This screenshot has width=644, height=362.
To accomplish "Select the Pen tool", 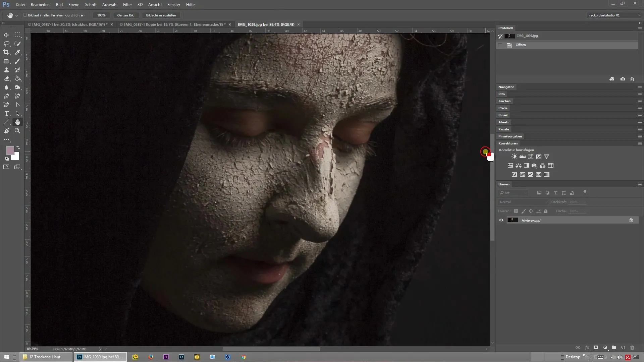I will tap(6, 96).
